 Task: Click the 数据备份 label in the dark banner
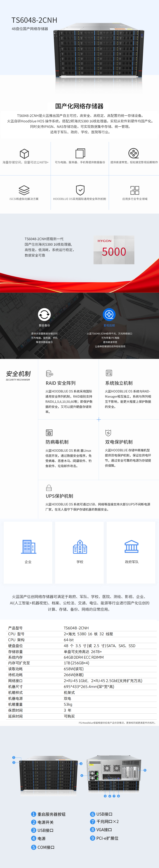pyautogui.click(x=44, y=326)
